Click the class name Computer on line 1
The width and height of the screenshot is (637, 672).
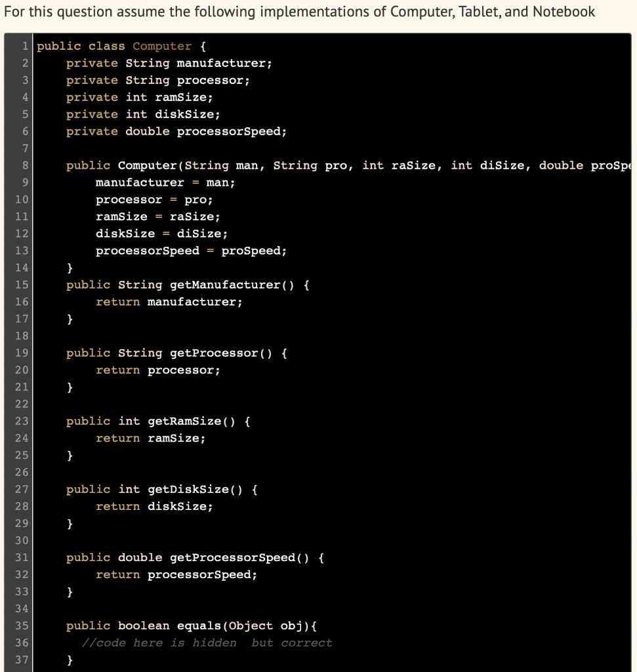[x=161, y=46]
